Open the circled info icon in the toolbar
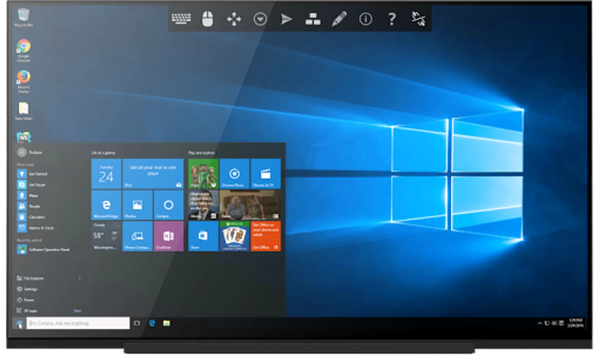 [366, 19]
